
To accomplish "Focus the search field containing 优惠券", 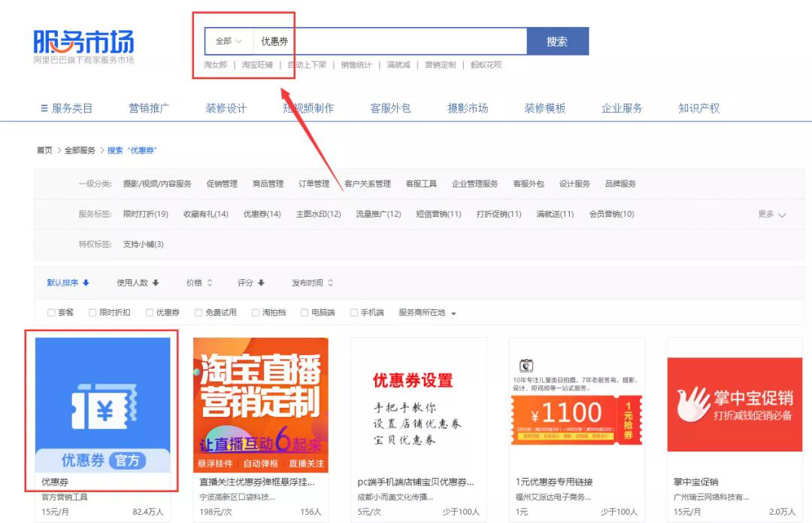I will 390,41.
